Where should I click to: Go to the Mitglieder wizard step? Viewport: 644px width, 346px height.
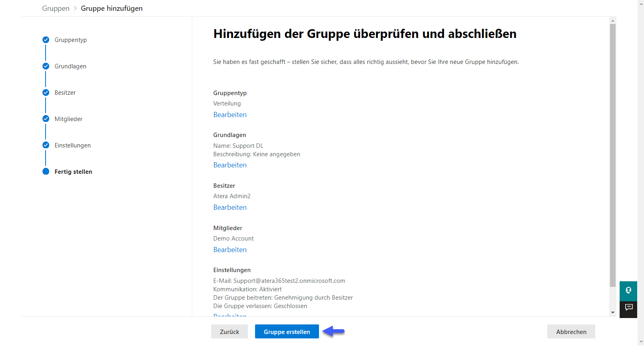point(68,119)
